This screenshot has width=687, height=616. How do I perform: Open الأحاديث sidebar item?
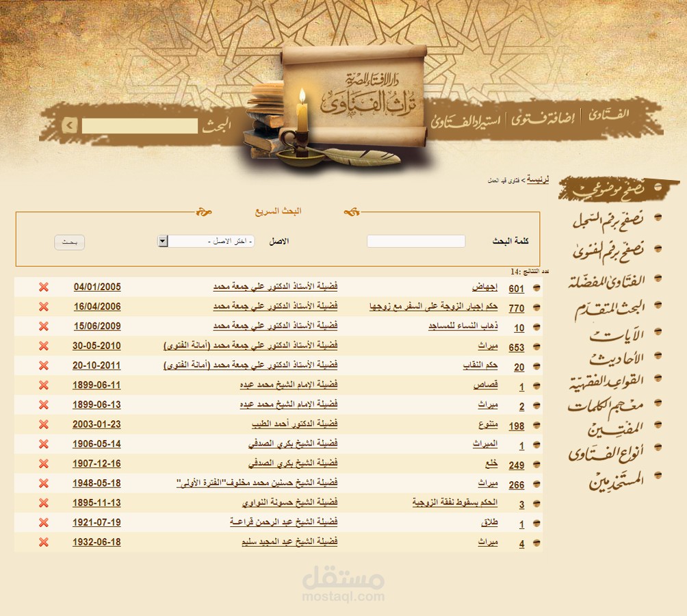617,357
